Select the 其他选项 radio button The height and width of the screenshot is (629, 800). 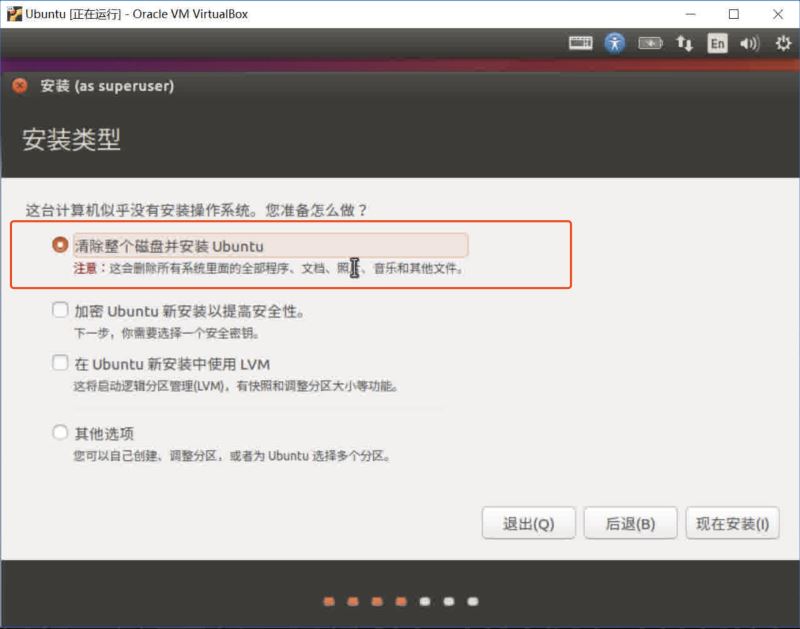click(x=60, y=432)
